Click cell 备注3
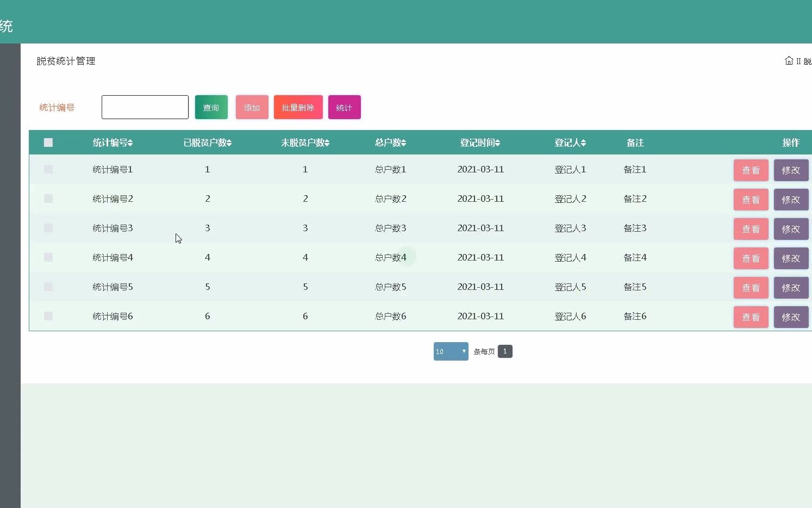This screenshot has height=508, width=812. [635, 228]
